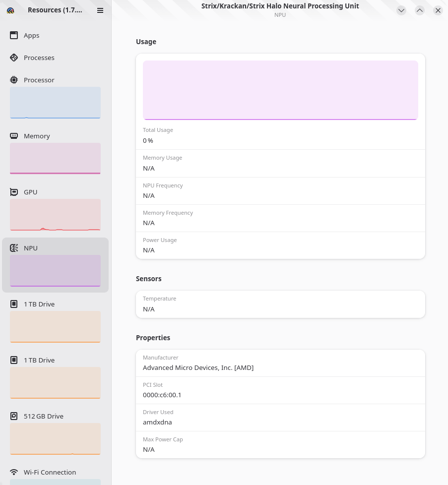The width and height of the screenshot is (448, 485).
Task: Click the 512 GB Drive icon
Action: click(14, 416)
